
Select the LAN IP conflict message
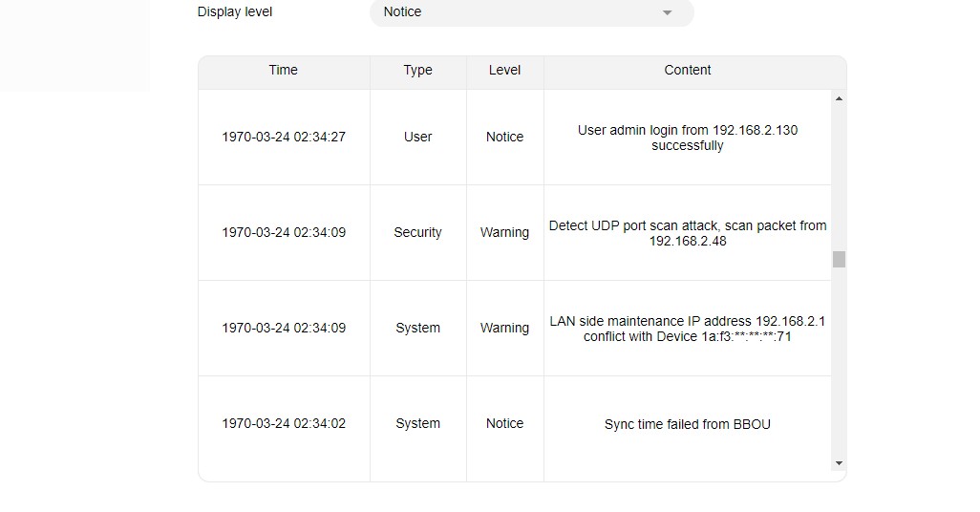pyautogui.click(x=687, y=329)
